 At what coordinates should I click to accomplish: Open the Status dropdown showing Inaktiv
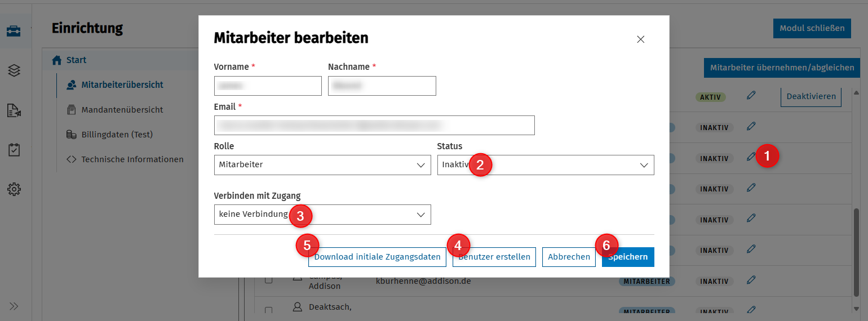coord(546,165)
